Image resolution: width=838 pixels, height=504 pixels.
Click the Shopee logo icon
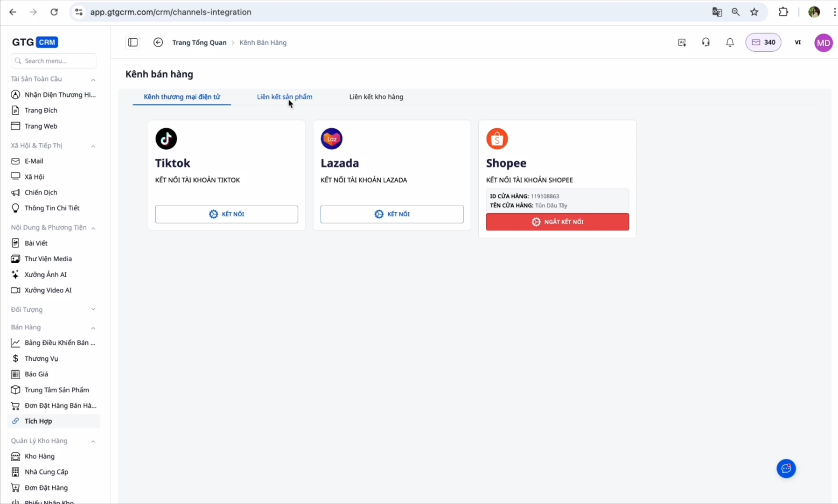point(497,139)
